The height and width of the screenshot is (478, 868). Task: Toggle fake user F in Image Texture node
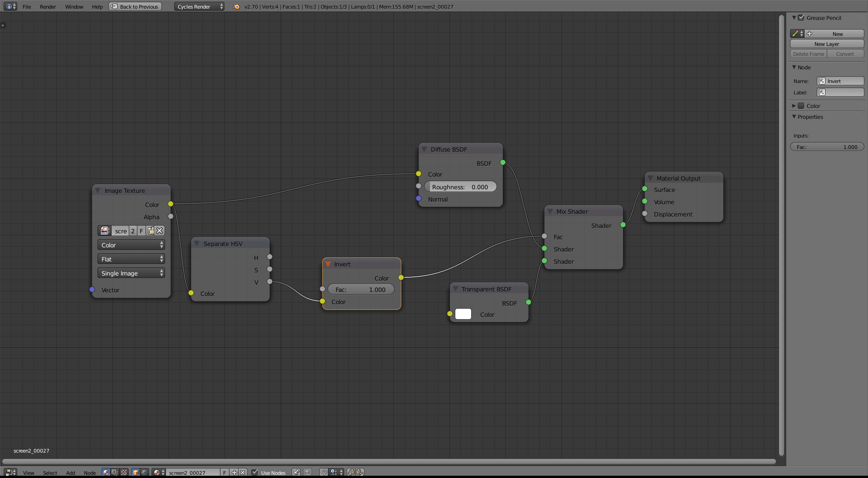click(141, 231)
